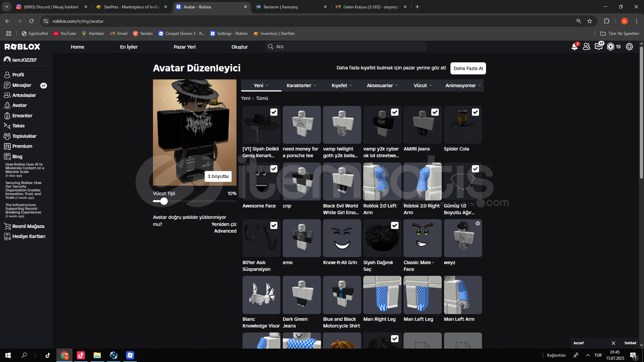
Task: Click the Robux balance icon
Action: [x=610, y=47]
